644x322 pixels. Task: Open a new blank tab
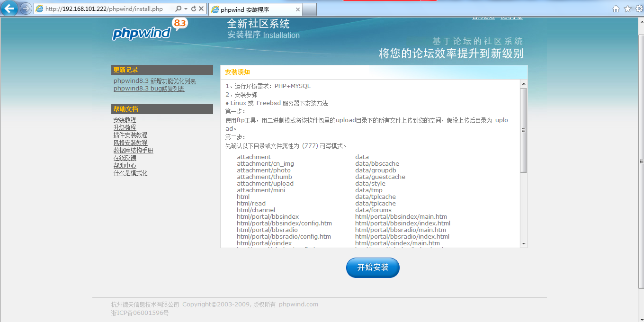[x=310, y=9]
